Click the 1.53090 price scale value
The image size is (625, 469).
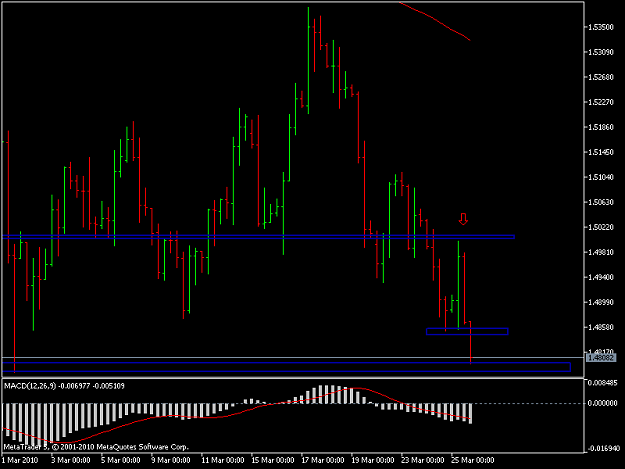coord(601,52)
